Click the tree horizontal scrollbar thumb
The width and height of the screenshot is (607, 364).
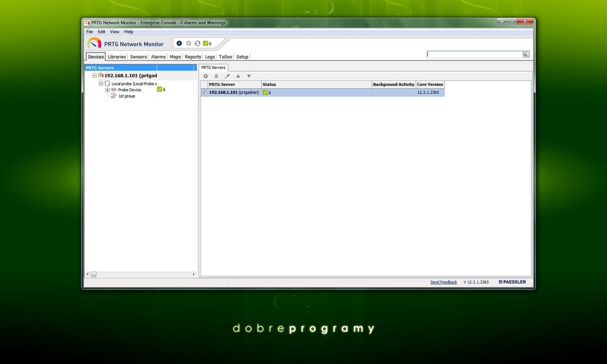coord(93,274)
